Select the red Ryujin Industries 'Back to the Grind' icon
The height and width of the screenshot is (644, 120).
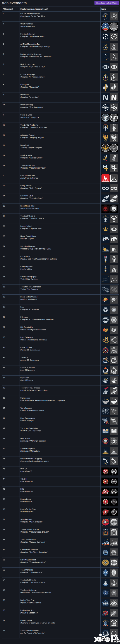[106, 178]
